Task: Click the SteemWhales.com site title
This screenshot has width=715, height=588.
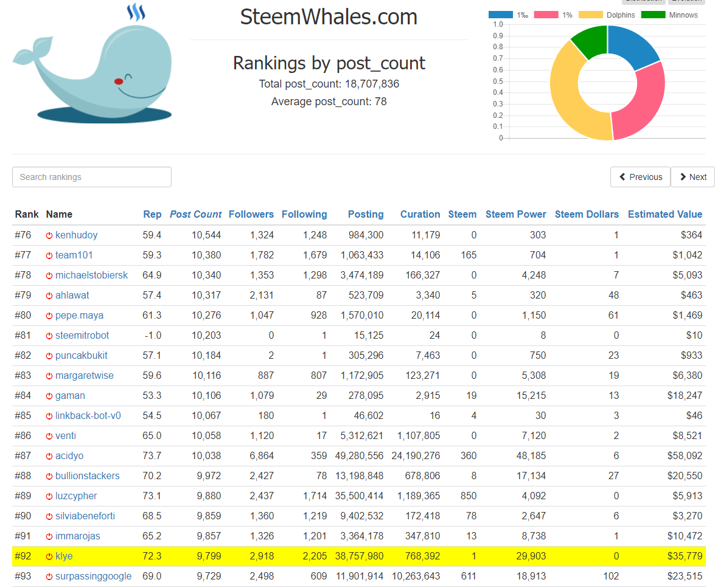Action: pos(329,17)
